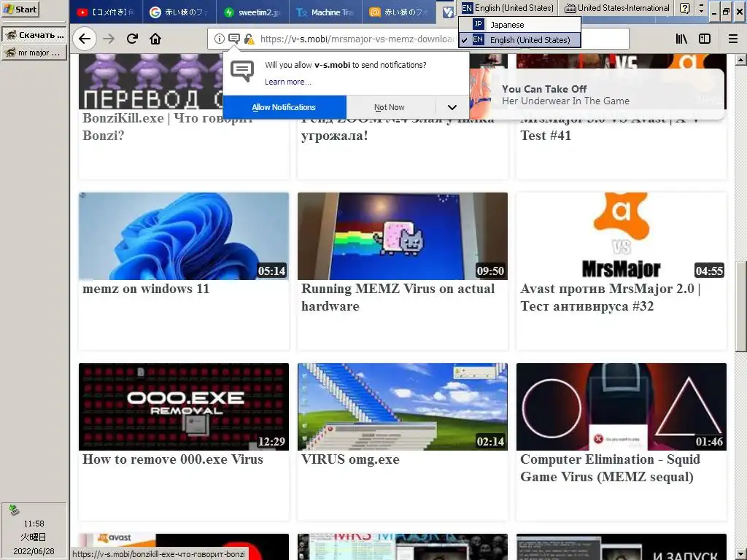Image resolution: width=747 pixels, height=560 pixels.
Task: Click Computer Elimination Squid Game Virus title
Action: coord(611,468)
